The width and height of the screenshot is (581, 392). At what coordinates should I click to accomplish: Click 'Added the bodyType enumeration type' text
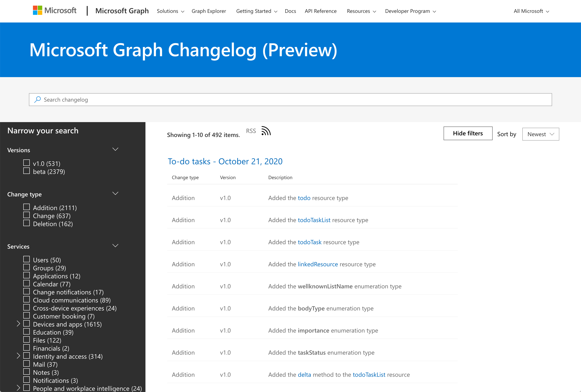321,308
